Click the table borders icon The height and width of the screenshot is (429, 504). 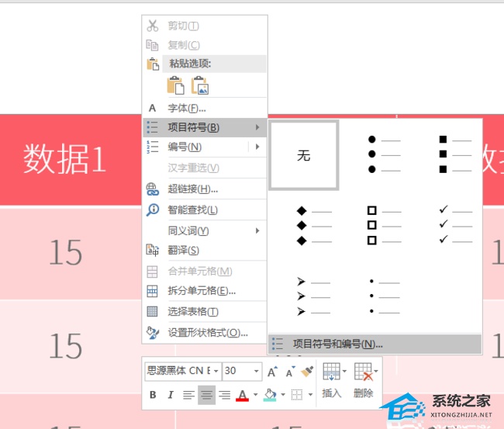pyautogui.click(x=297, y=395)
